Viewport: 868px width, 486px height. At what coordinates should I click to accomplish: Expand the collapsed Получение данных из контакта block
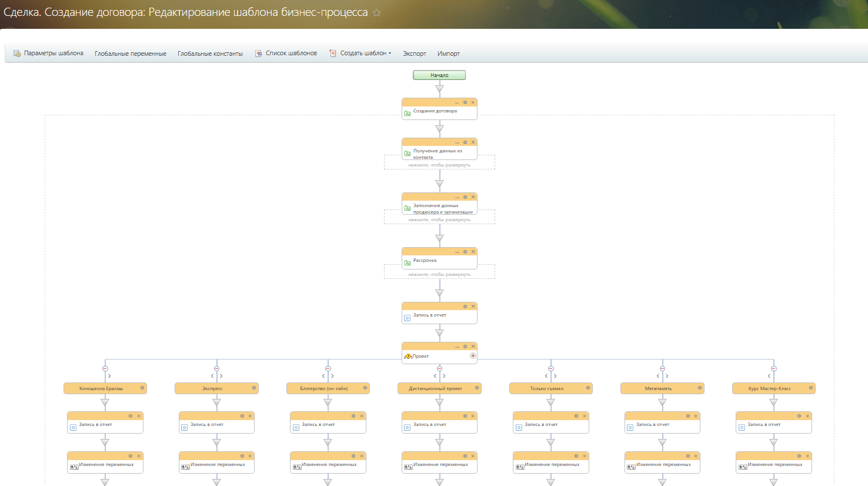439,165
